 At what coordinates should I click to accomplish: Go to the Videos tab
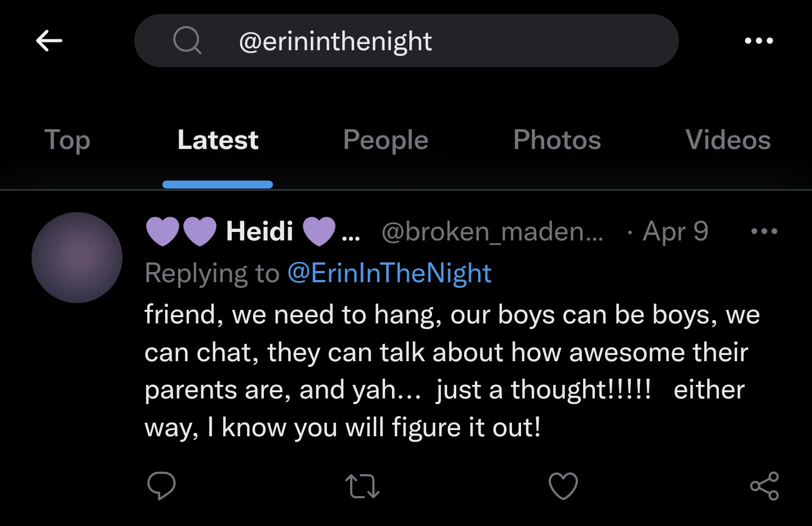tap(728, 140)
